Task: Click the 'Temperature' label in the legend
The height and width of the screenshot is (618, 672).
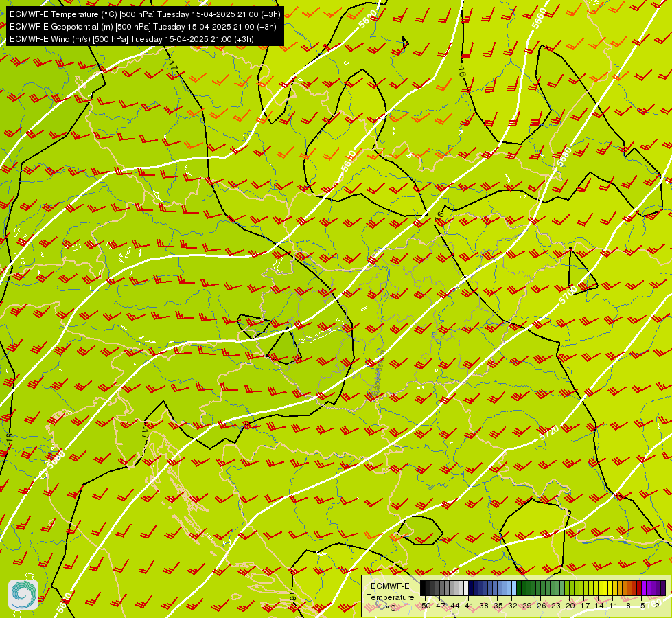Action: pos(391,597)
